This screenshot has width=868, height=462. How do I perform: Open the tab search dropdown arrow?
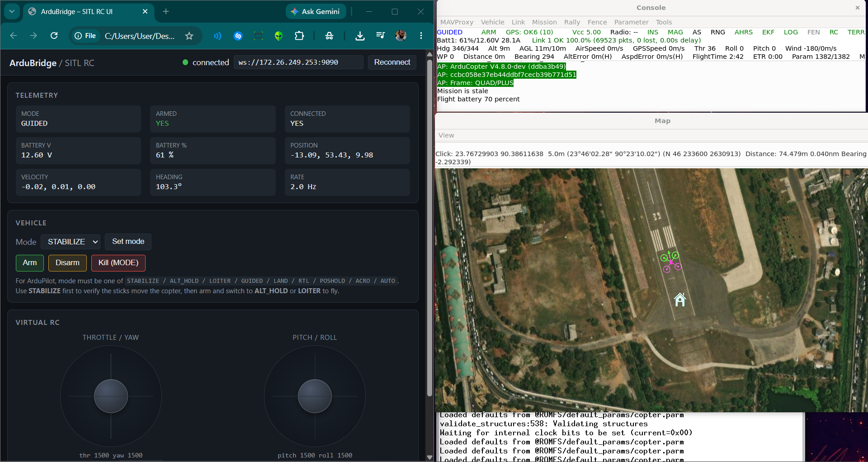12,11
